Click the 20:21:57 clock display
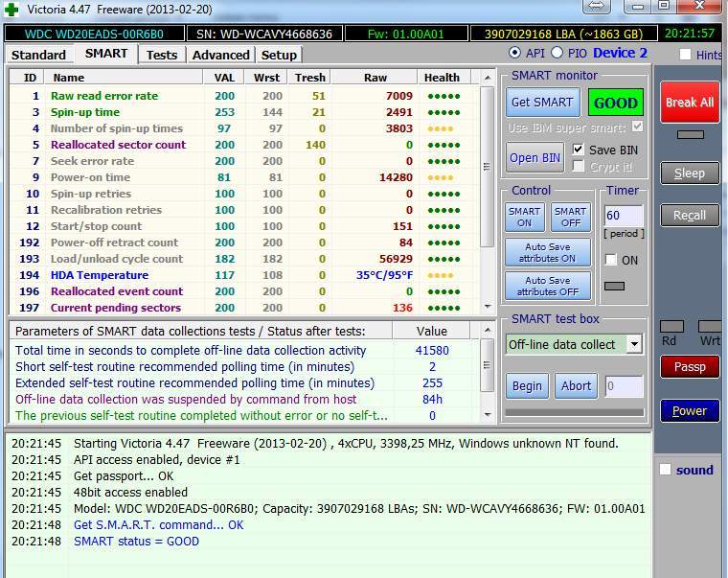The height and width of the screenshot is (578, 728). point(689,34)
